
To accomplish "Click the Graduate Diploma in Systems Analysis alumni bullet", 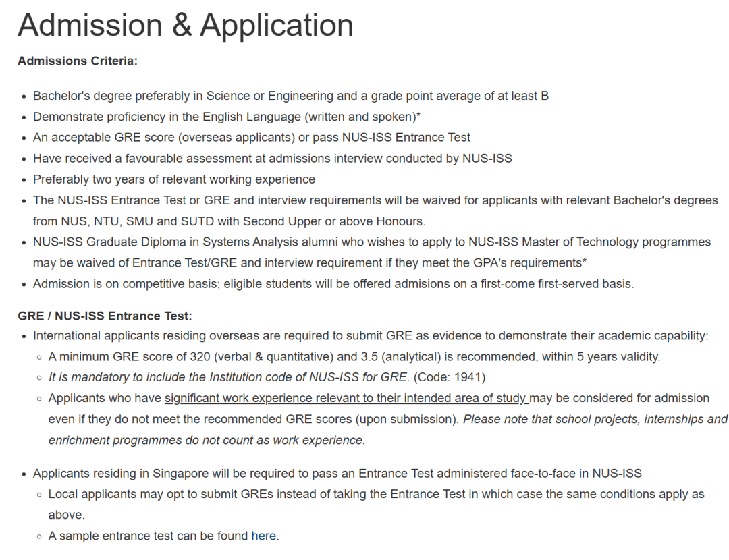I will tap(371, 242).
